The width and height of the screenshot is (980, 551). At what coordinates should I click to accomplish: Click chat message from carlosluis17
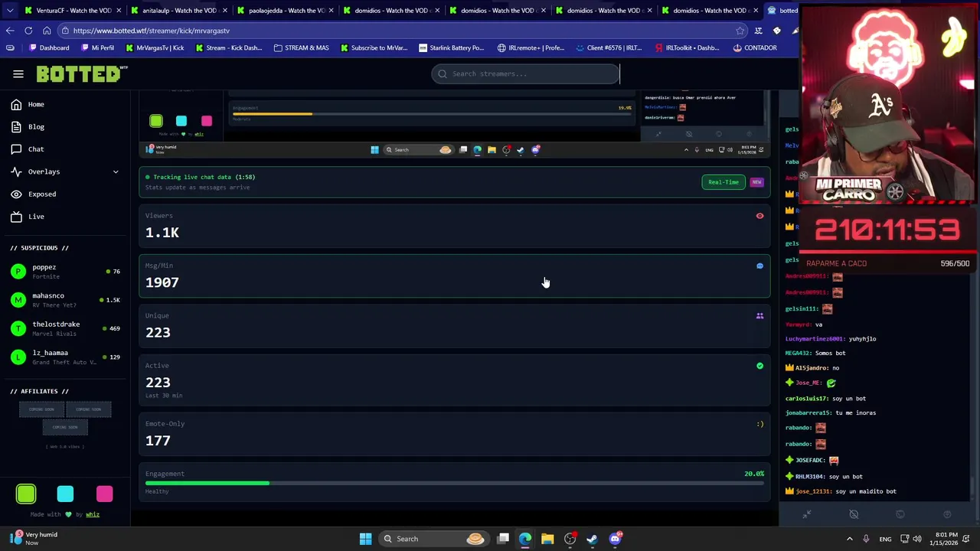(x=825, y=398)
